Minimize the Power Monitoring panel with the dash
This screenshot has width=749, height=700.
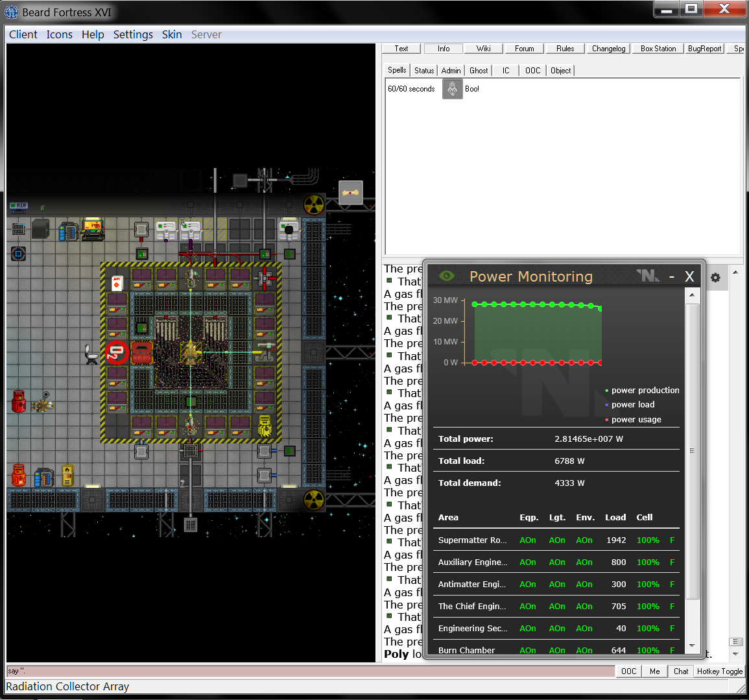pyautogui.click(x=672, y=276)
